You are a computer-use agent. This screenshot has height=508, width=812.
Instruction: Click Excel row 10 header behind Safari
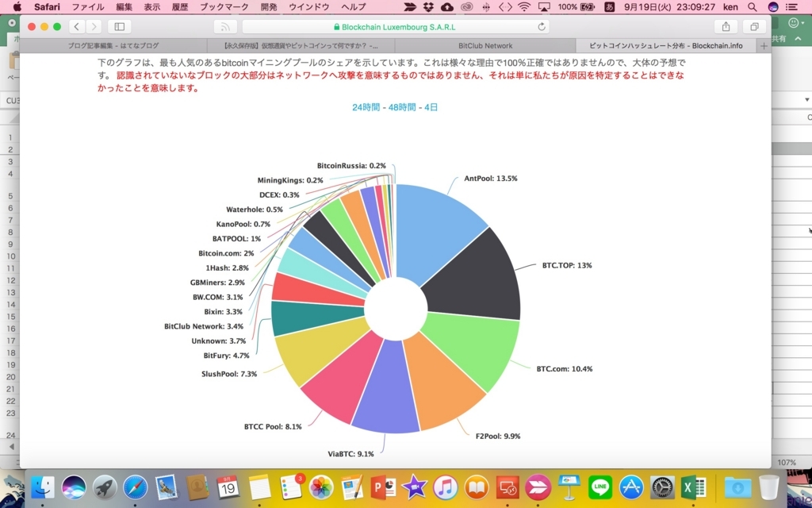11,256
